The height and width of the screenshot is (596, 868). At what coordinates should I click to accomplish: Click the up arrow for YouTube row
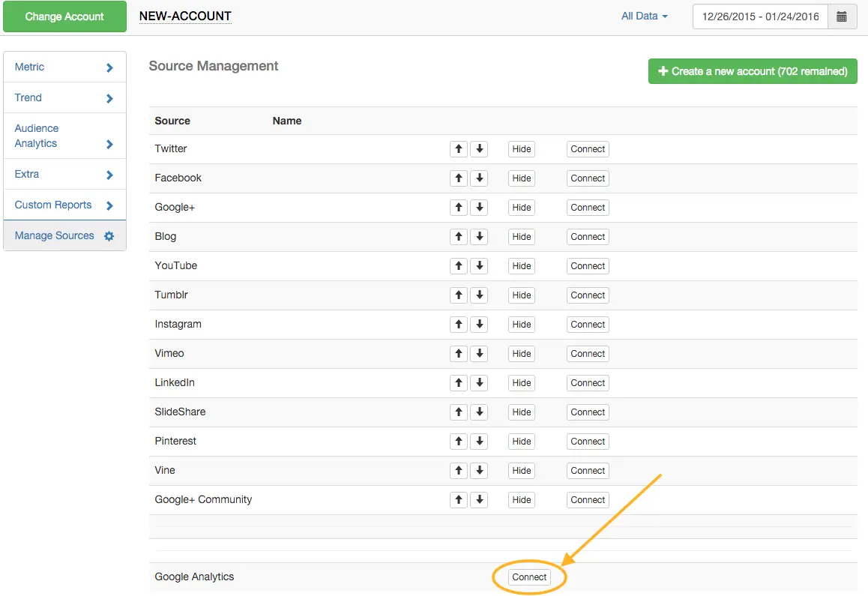[x=459, y=266]
